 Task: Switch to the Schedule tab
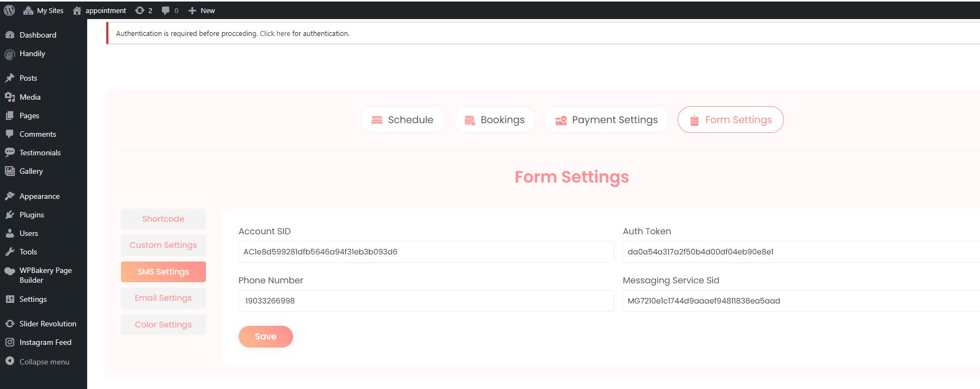tap(402, 120)
